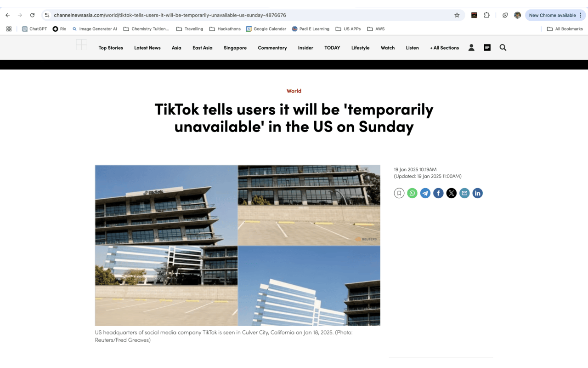Screen dimensions: 588x368
Task: Open the CNA search magnifier icon
Action: 503,47
